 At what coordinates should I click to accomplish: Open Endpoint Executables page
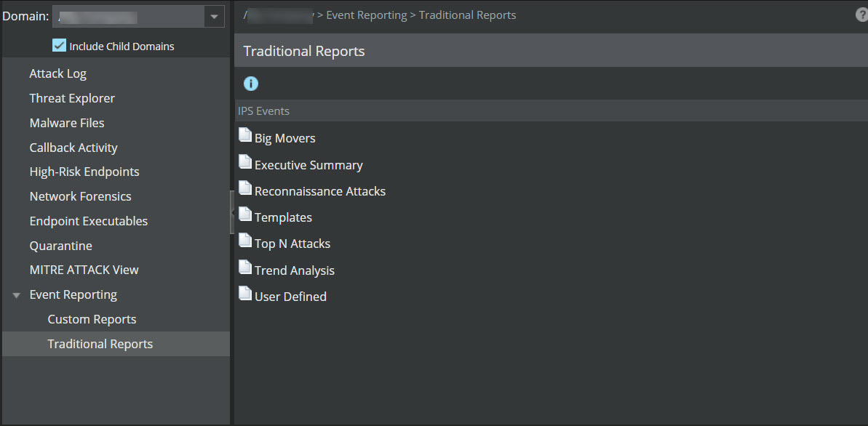(89, 221)
